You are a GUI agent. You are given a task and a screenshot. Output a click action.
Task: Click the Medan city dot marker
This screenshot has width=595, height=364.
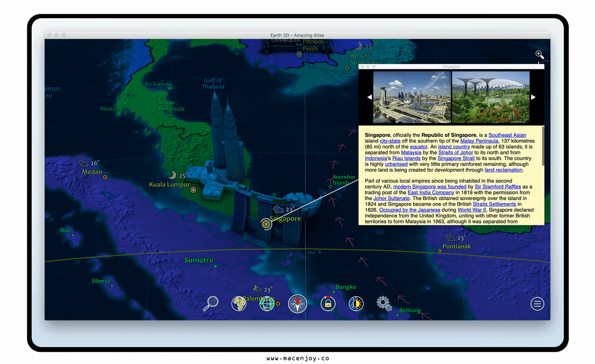(105, 176)
